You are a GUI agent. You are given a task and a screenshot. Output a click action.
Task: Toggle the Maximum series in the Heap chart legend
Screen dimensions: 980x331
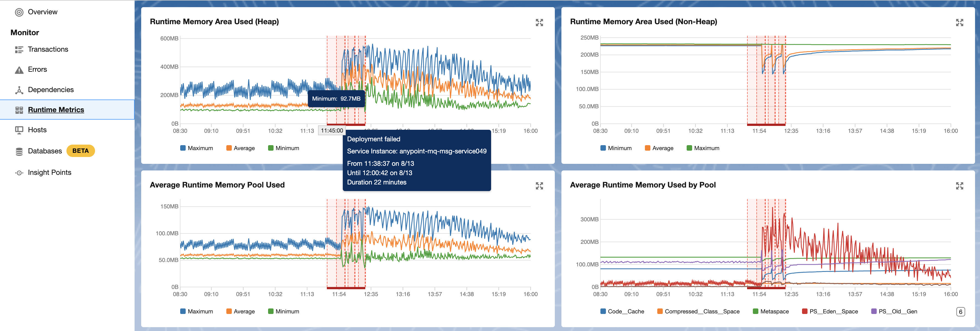click(196, 148)
